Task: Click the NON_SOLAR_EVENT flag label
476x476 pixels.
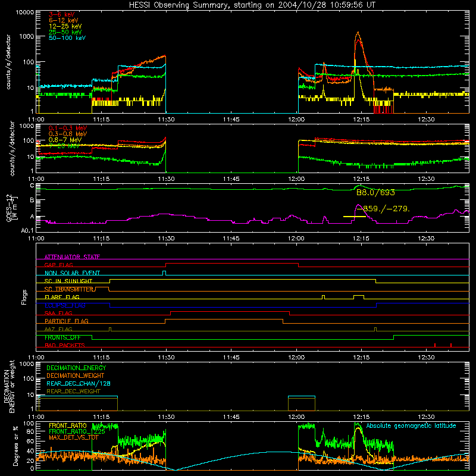Action: [x=72, y=273]
